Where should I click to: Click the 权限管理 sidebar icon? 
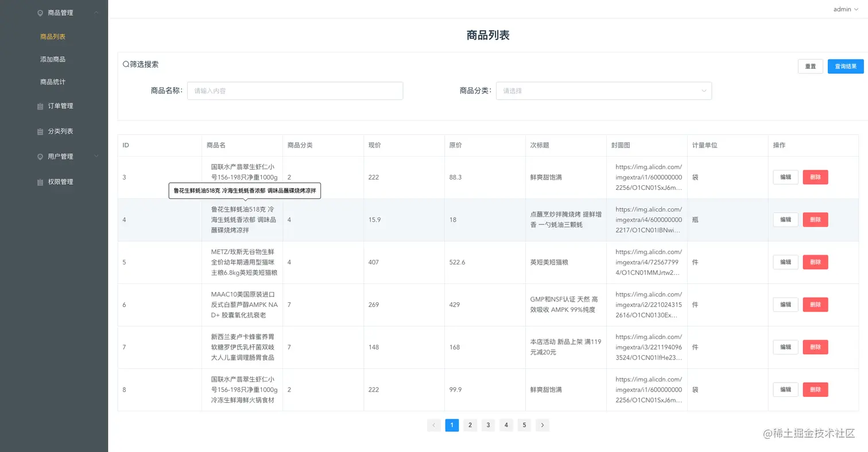40,182
